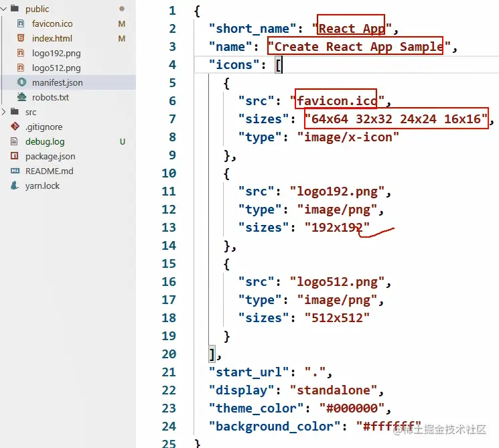The width and height of the screenshot is (499, 448).
Task: Click the "logo192.png" src value
Action: click(x=337, y=192)
